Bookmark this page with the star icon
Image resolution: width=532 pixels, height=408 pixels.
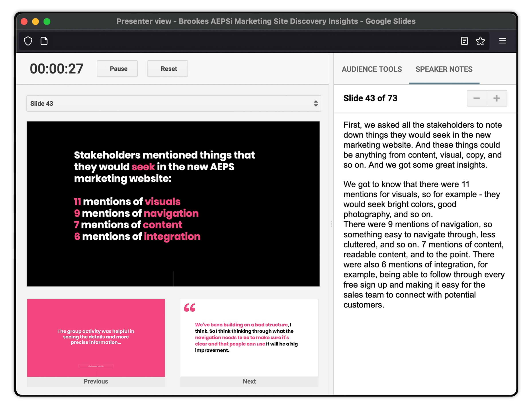(x=480, y=41)
